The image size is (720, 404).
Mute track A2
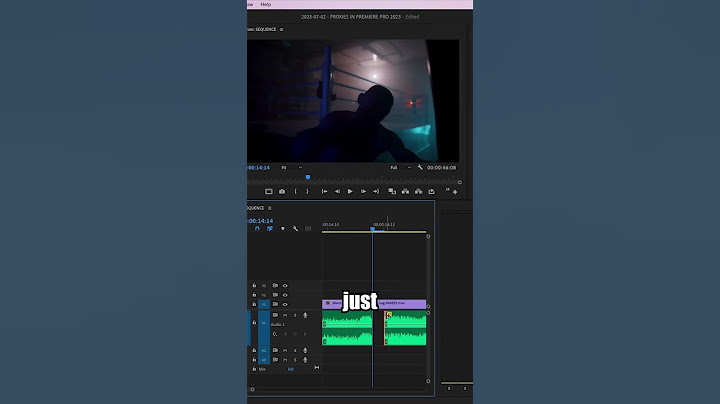tap(285, 350)
